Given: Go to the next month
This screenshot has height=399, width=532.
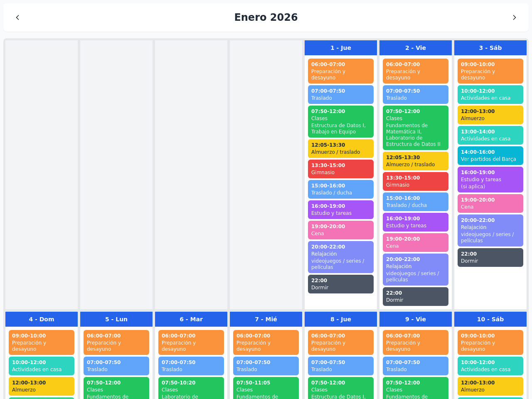Looking at the screenshot, I should (515, 17).
